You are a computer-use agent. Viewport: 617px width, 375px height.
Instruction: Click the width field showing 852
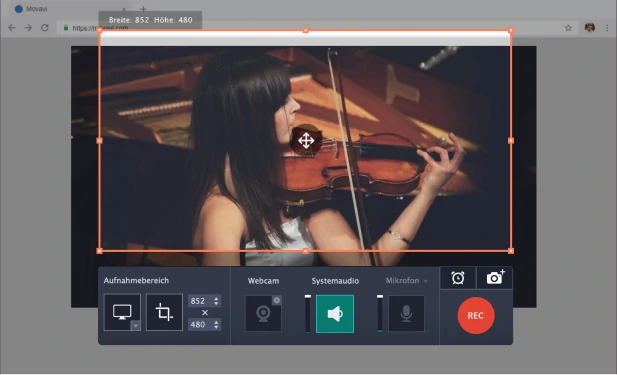tap(204, 301)
